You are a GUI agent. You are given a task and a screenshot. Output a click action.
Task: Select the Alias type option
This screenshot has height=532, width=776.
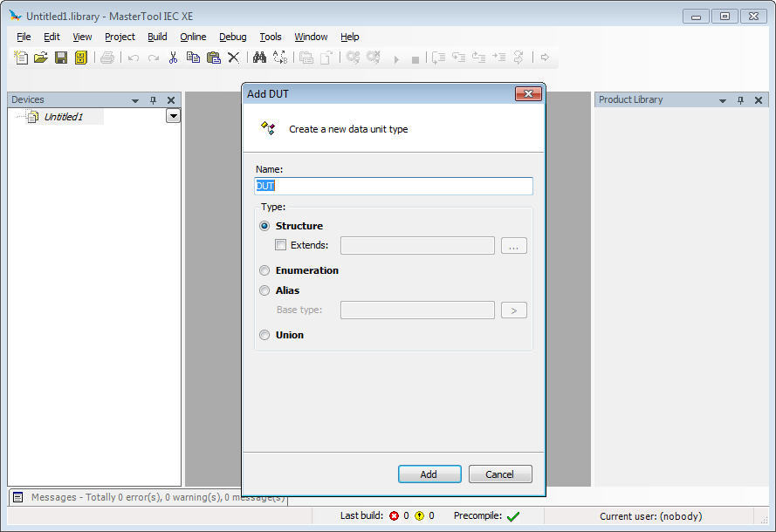[264, 290]
